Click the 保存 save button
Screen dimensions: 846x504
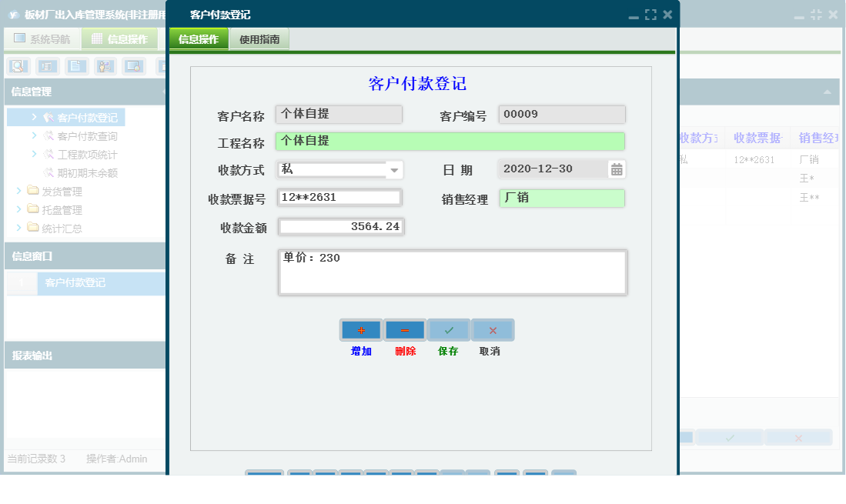click(x=449, y=329)
